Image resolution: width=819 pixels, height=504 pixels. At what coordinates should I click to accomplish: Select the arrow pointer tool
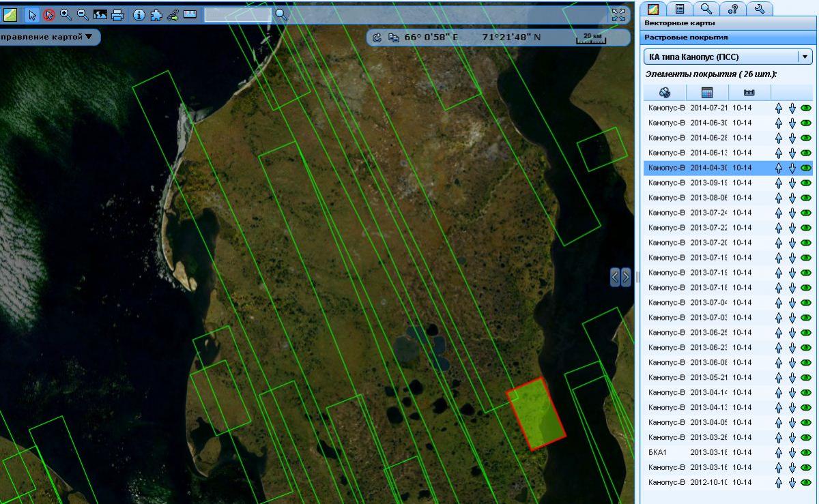tap(32, 14)
